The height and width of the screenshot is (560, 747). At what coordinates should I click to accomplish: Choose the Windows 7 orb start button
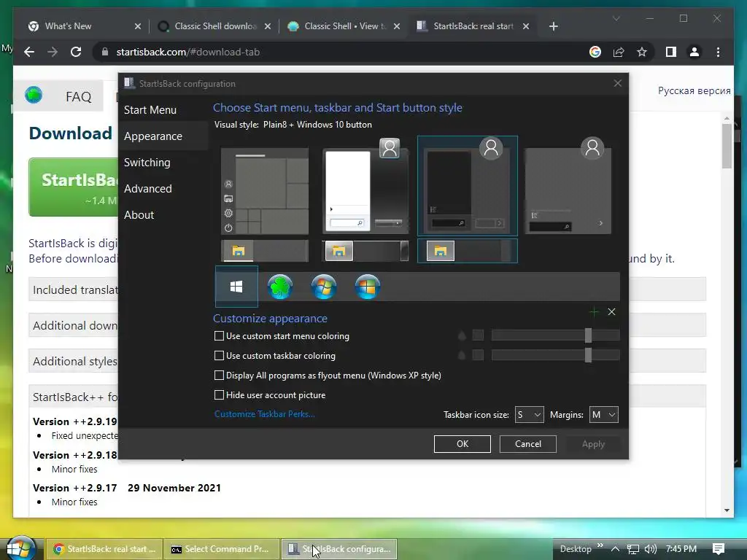click(x=324, y=287)
